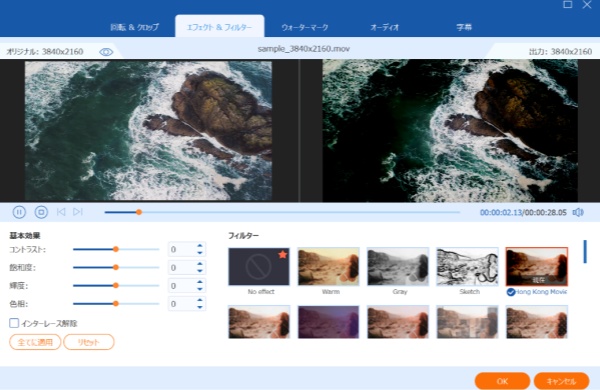Click the filtered output preview pane
The height and width of the screenshot is (390, 600).
point(450,131)
